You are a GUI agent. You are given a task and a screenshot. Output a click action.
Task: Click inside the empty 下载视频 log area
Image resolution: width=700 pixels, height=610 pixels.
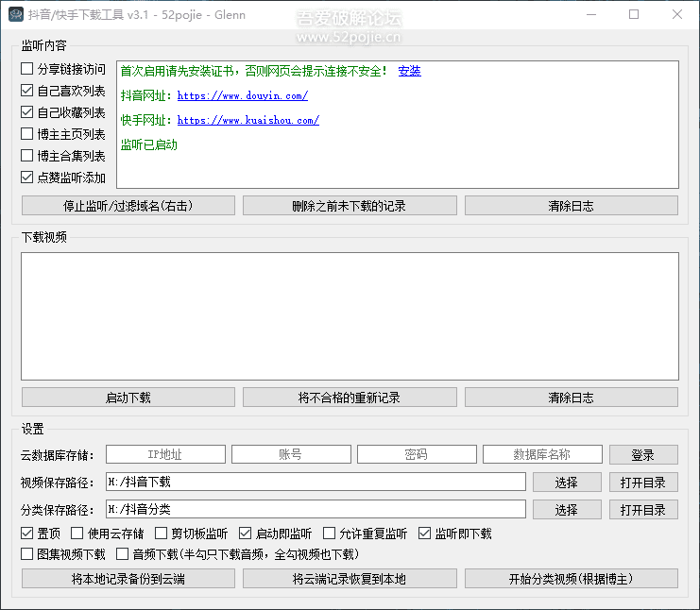[350, 316]
